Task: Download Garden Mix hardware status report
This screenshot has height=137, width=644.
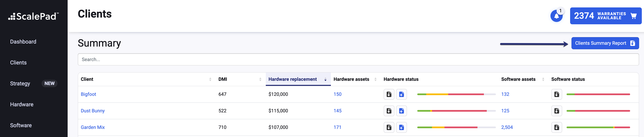Action: pyautogui.click(x=389, y=127)
